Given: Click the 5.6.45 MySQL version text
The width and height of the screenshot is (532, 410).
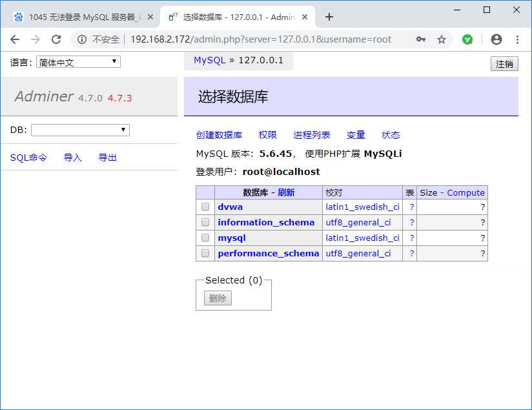Looking at the screenshot, I should click(x=276, y=154).
